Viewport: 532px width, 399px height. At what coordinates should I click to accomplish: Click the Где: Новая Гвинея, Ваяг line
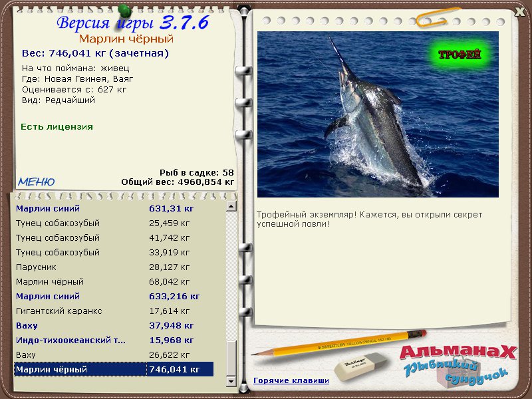[77, 79]
